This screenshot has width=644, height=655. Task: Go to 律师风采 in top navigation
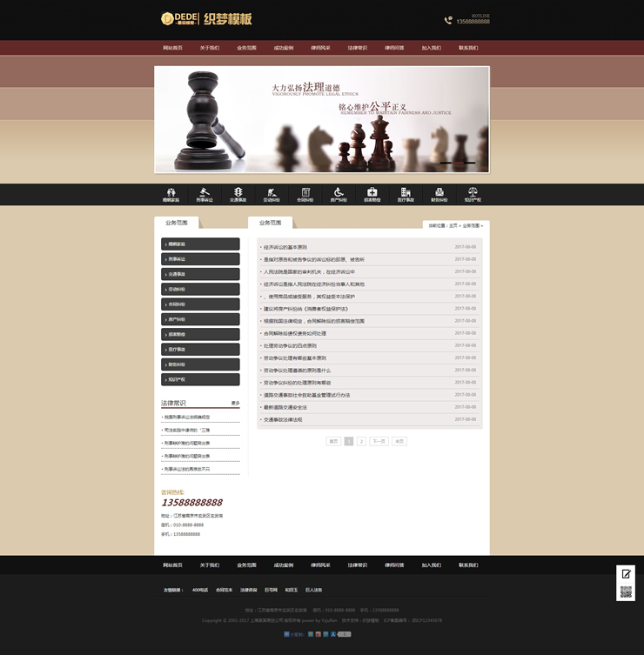pos(320,48)
